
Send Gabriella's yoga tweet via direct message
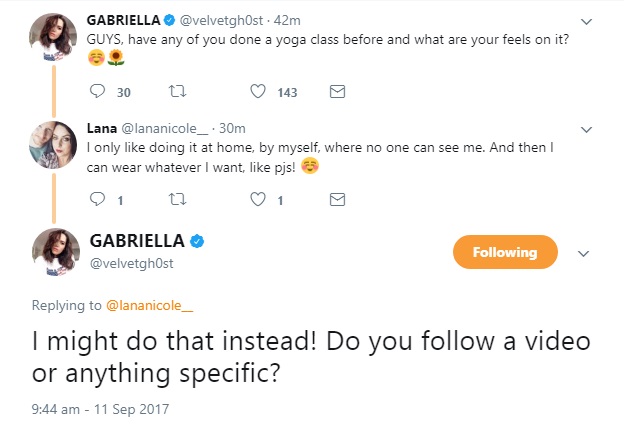(x=337, y=92)
